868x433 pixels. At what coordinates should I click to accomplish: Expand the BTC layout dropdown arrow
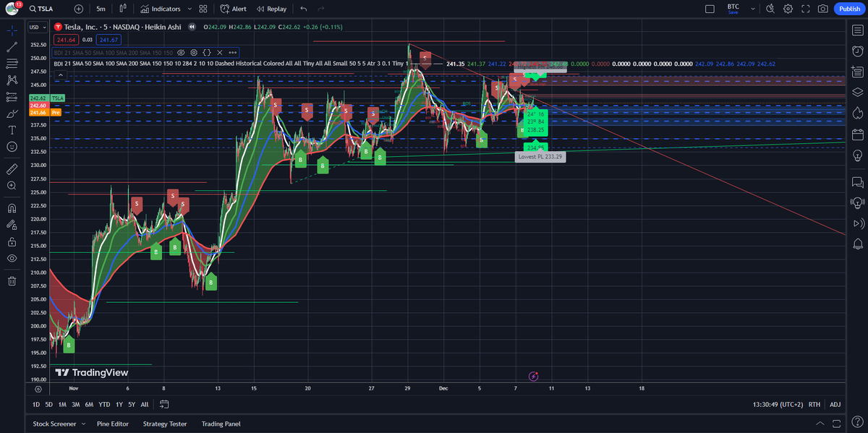coord(753,9)
